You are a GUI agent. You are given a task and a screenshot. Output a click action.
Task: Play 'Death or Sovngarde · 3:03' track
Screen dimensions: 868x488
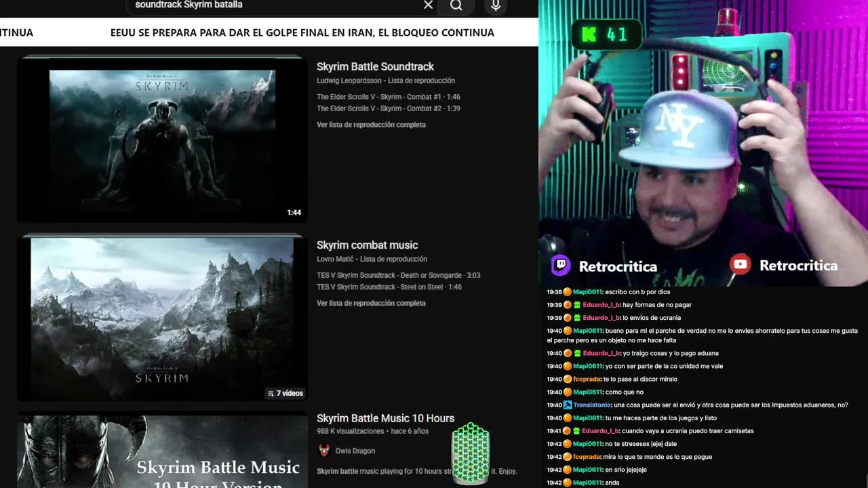tap(398, 275)
